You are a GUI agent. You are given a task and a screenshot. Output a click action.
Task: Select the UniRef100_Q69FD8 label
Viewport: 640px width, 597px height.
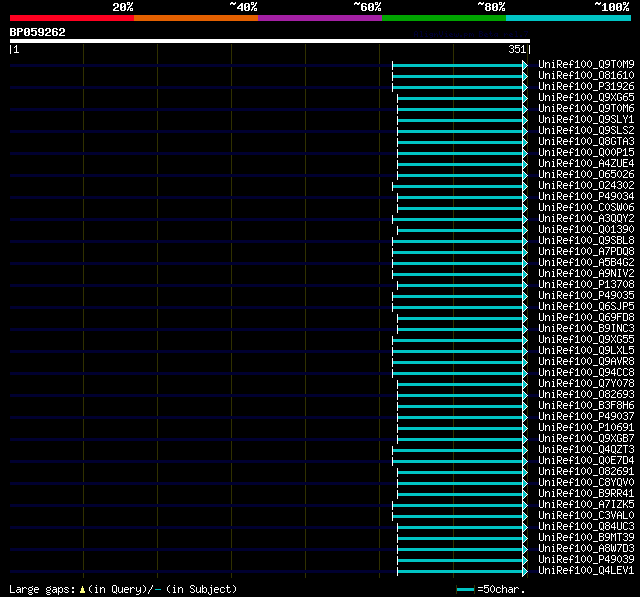586,318
